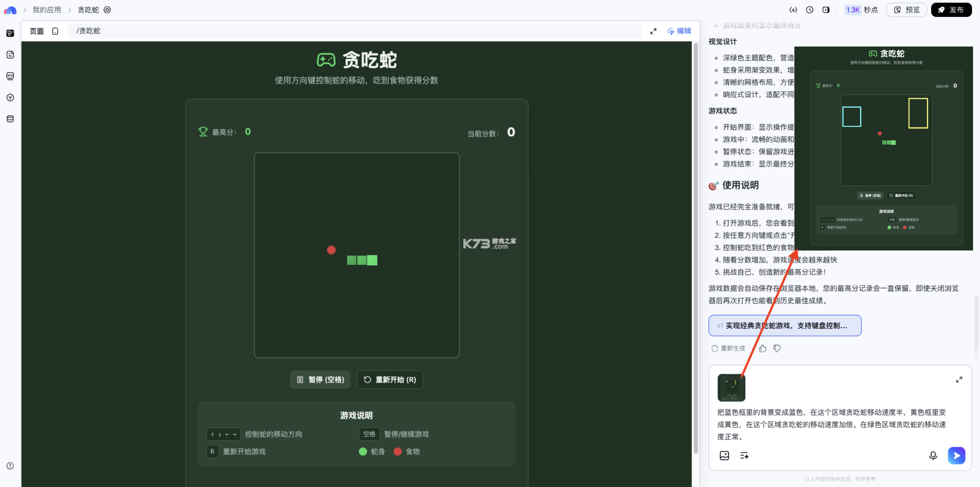Expand the chat input box
The image size is (980, 487).
click(959, 380)
